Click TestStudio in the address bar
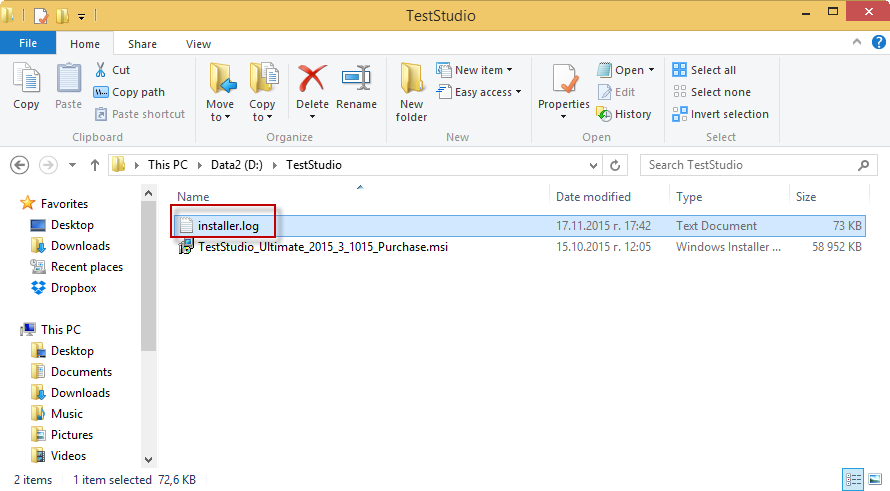The image size is (890, 491). point(314,165)
